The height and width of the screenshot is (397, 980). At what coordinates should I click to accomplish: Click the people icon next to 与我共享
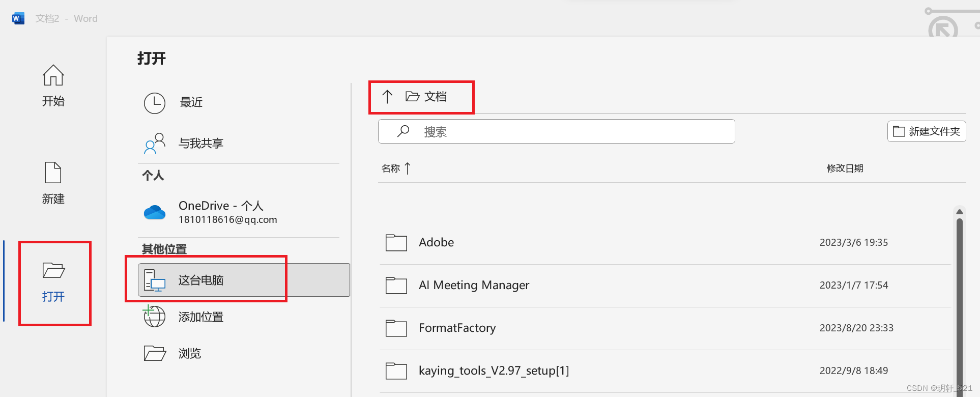(x=155, y=144)
